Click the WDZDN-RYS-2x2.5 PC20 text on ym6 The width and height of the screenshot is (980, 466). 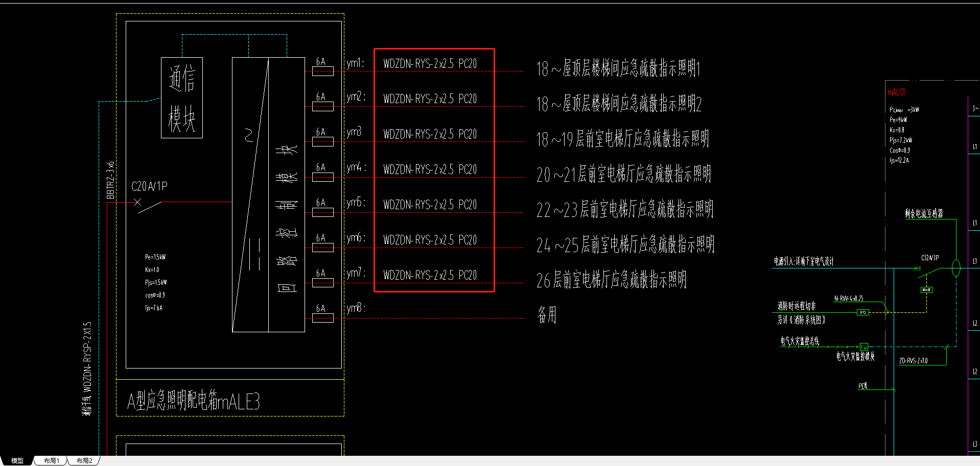tap(430, 240)
